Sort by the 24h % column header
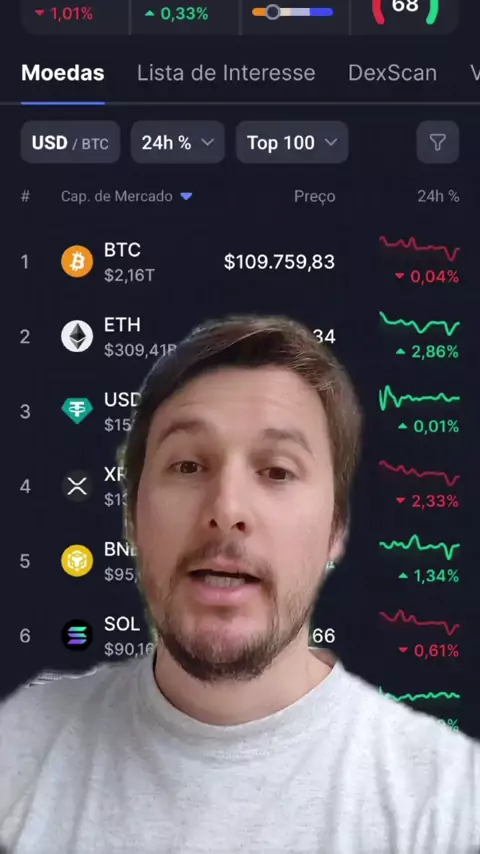The height and width of the screenshot is (854, 480). click(x=438, y=196)
